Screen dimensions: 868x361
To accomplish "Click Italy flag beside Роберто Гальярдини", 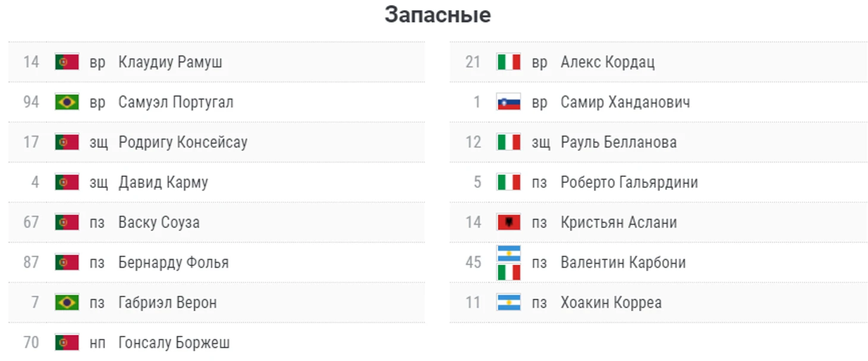I will [x=508, y=182].
